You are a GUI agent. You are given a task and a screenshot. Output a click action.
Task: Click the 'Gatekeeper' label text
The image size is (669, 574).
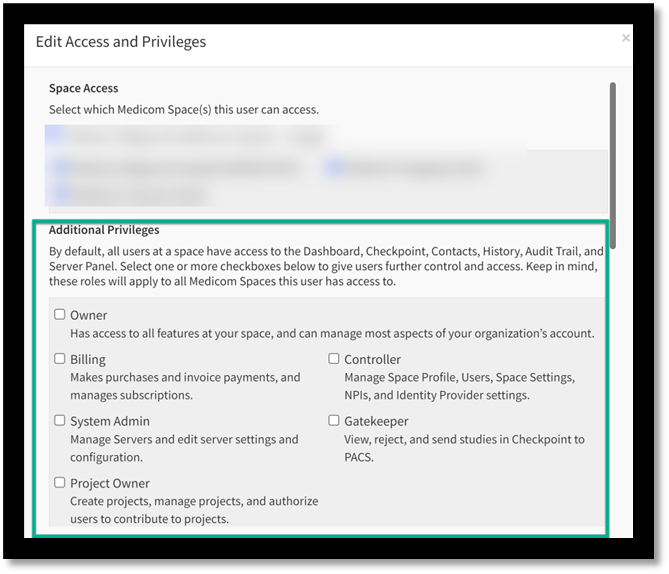(376, 421)
